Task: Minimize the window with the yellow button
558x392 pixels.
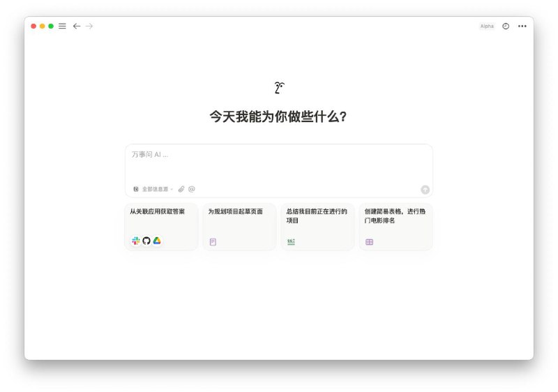Action: 42,26
